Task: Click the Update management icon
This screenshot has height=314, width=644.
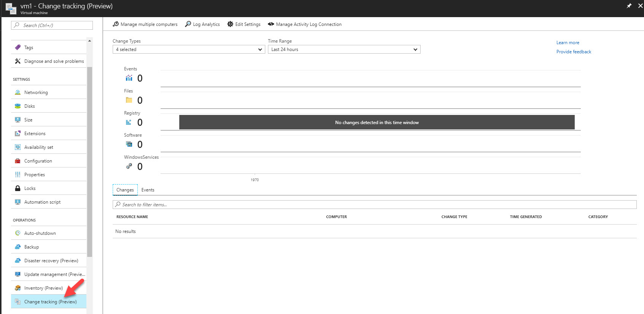Action: tap(18, 274)
